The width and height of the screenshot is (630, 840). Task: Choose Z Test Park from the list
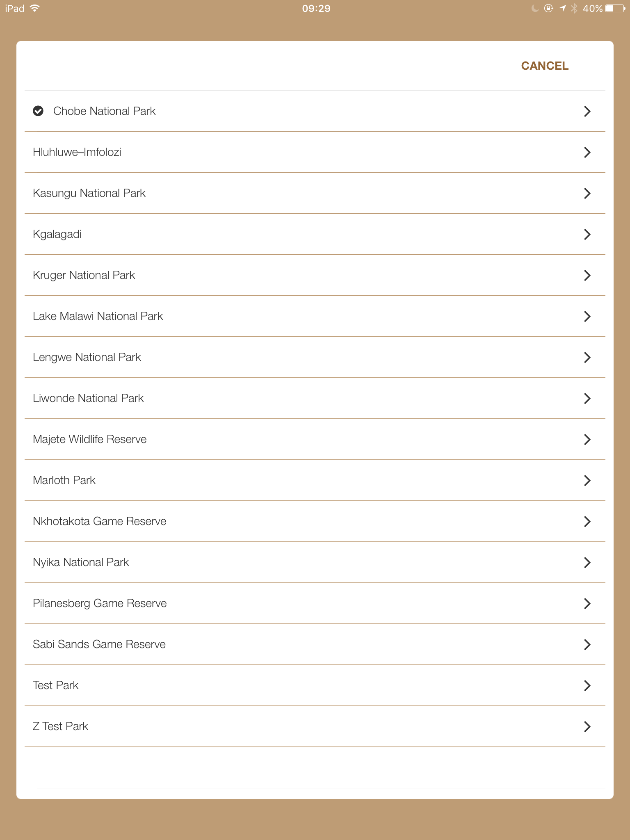tap(60, 726)
